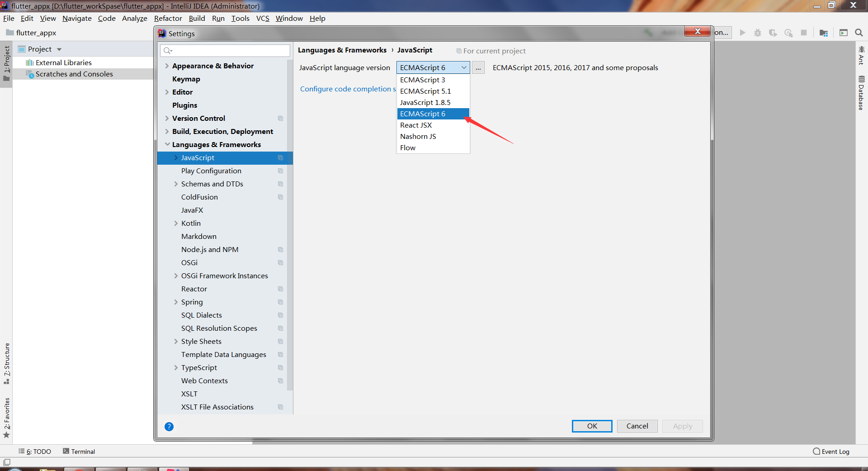This screenshot has height=471, width=868.
Task: Expand the Appearance & Behavior section
Action: [x=167, y=66]
